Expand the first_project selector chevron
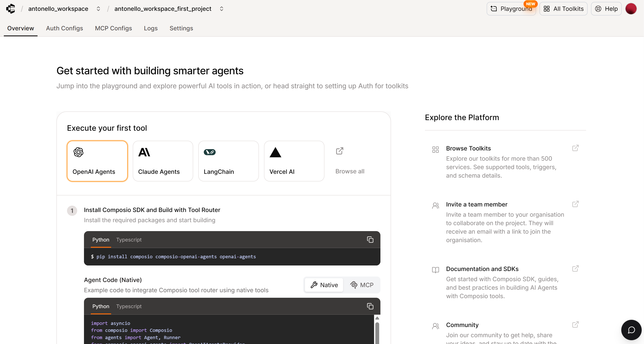 click(x=222, y=9)
